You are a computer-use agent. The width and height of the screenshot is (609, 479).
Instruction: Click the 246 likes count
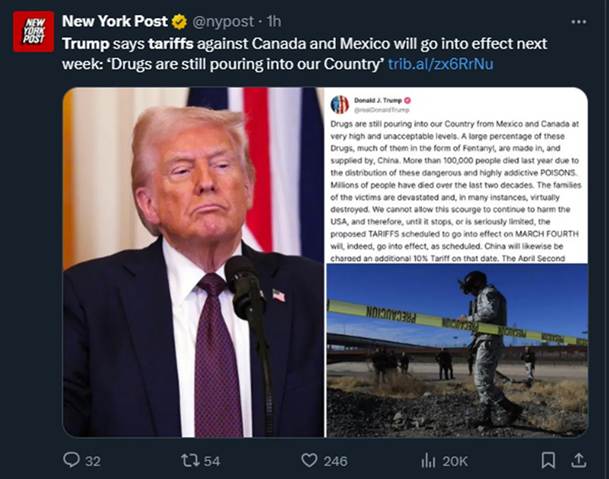pos(336,461)
